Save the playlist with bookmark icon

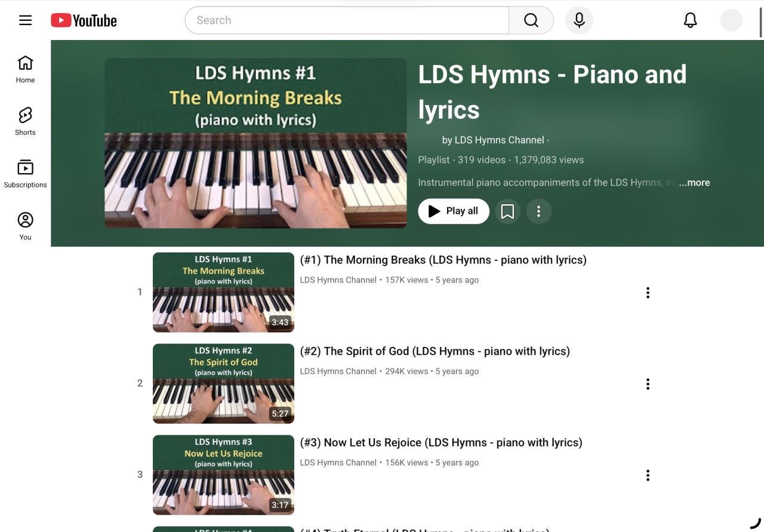507,211
